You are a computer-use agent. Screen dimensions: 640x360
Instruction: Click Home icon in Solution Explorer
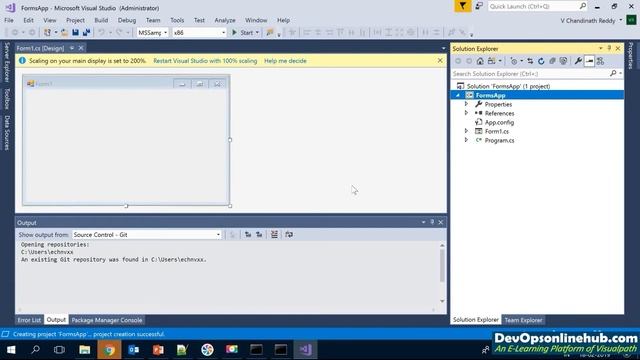[480, 61]
